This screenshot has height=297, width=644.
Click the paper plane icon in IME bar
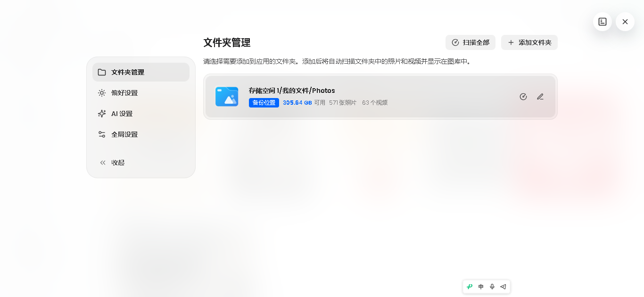pos(503,287)
